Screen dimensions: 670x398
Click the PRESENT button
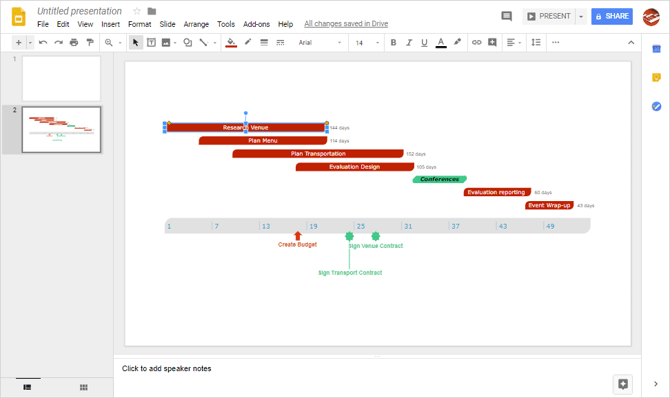point(549,17)
